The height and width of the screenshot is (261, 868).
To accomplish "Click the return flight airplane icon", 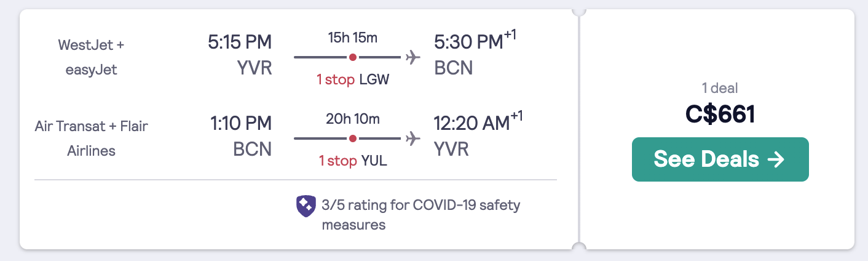I will [412, 139].
